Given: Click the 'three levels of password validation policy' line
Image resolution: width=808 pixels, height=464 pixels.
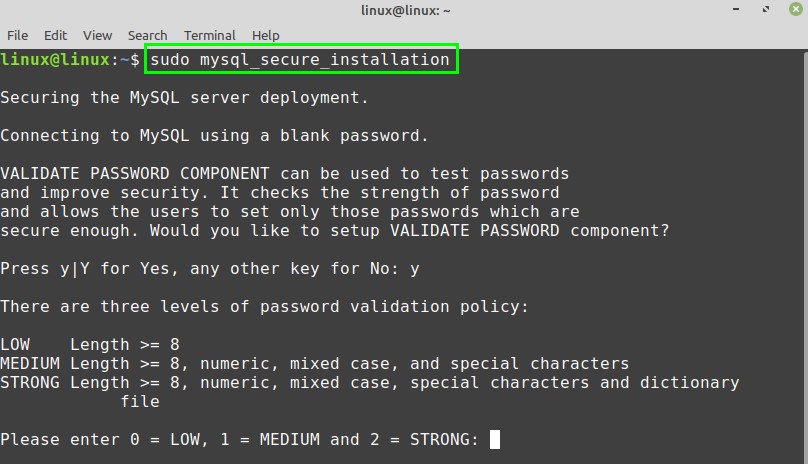Looking at the screenshot, I should point(264,306).
